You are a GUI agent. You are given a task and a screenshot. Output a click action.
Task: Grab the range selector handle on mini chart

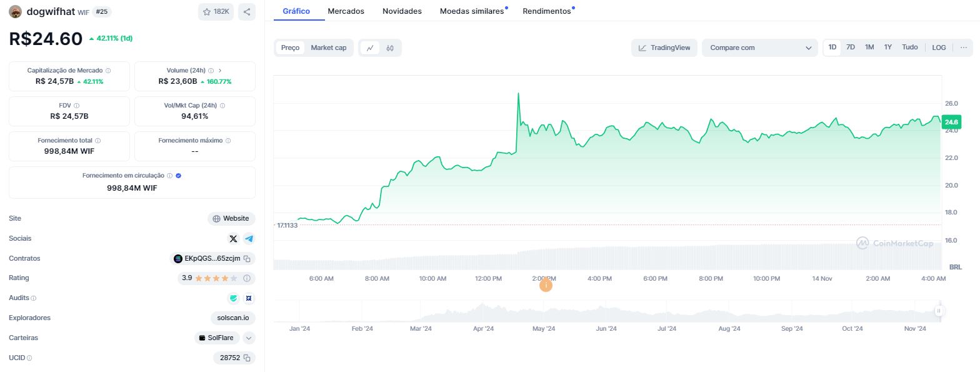point(938,311)
